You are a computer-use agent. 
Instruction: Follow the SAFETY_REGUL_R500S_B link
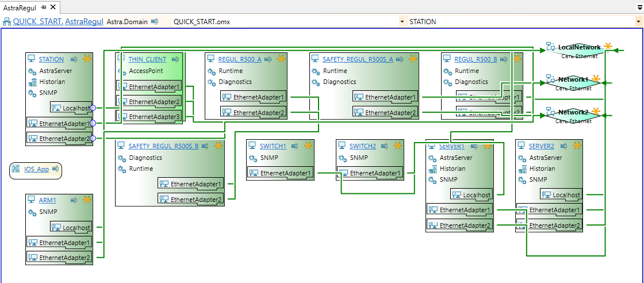click(163, 146)
